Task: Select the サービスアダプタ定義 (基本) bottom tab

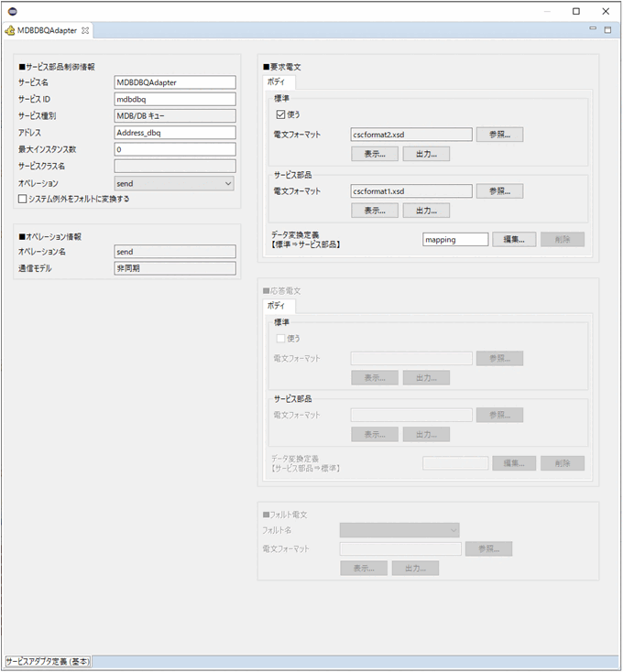Action: (48, 661)
